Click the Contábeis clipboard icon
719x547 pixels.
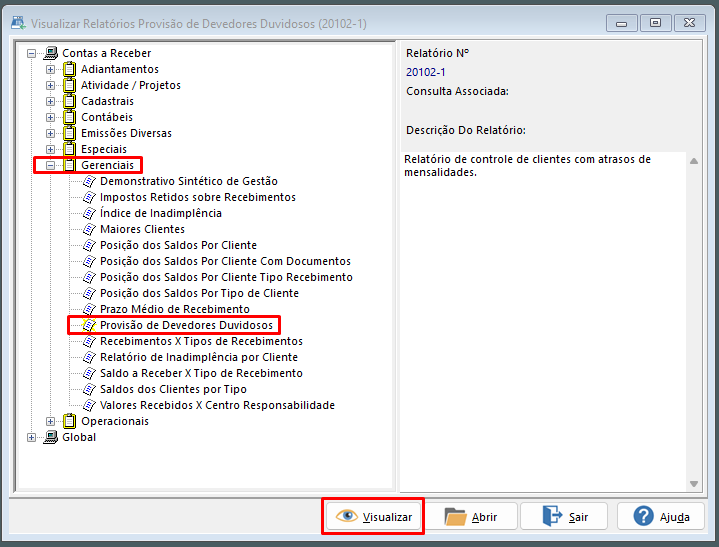(x=70, y=117)
